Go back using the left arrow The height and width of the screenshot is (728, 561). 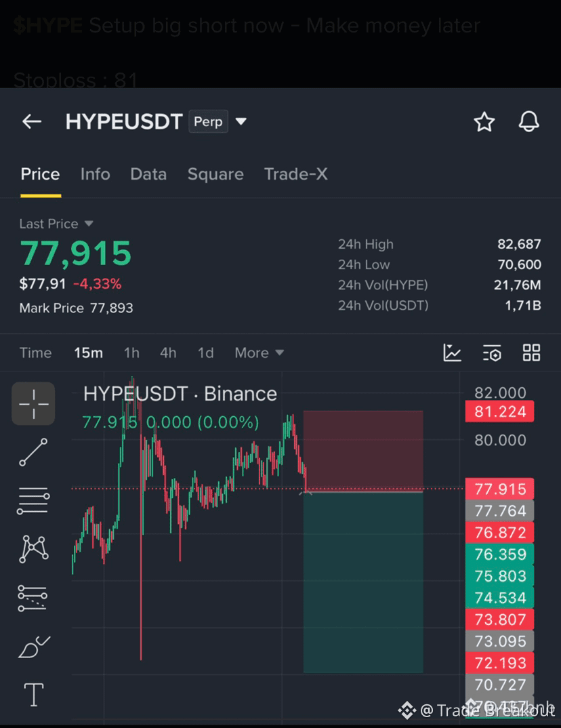click(32, 121)
